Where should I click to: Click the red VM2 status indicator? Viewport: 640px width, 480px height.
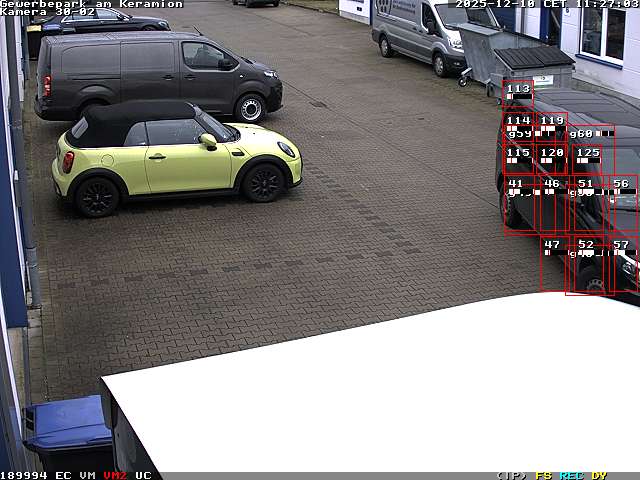[x=115, y=475]
